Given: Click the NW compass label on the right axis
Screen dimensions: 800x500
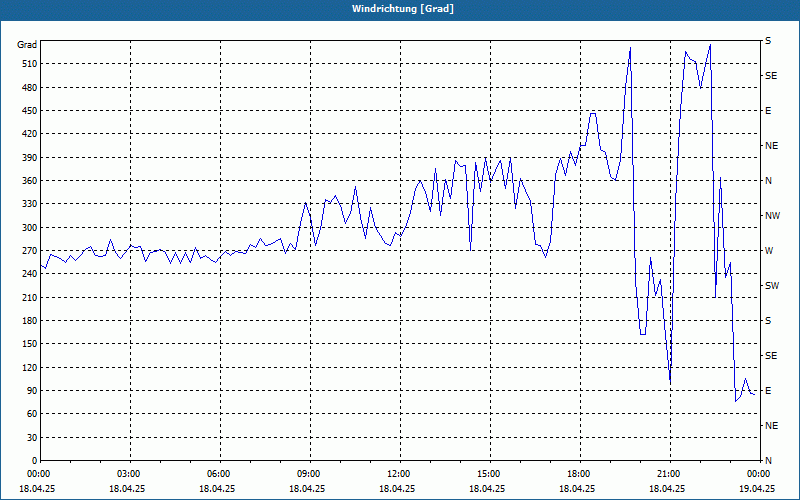Looking at the screenshot, I should coord(772,216).
